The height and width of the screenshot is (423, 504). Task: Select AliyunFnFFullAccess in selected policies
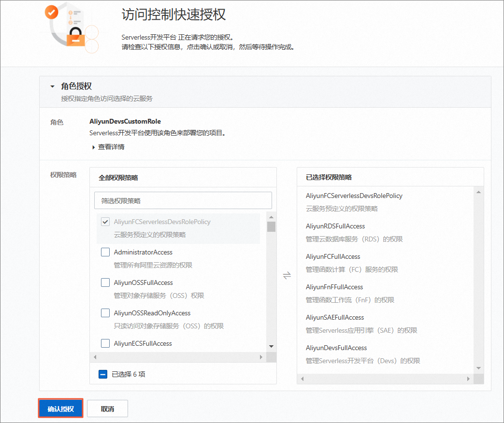click(334, 287)
